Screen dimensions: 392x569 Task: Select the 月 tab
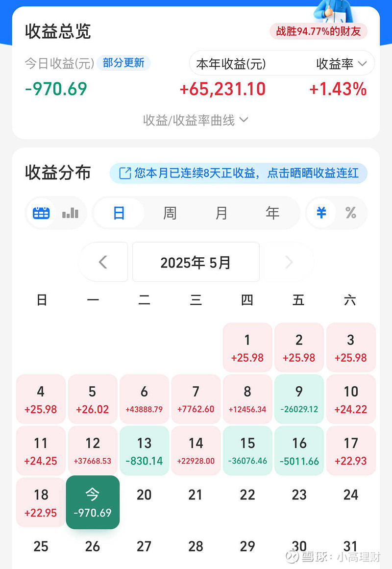coord(221,213)
